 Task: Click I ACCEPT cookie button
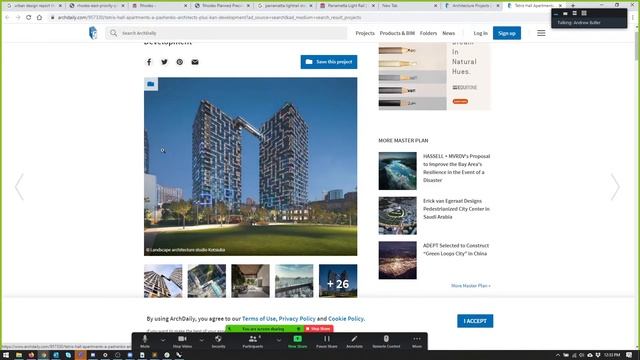[x=475, y=321]
